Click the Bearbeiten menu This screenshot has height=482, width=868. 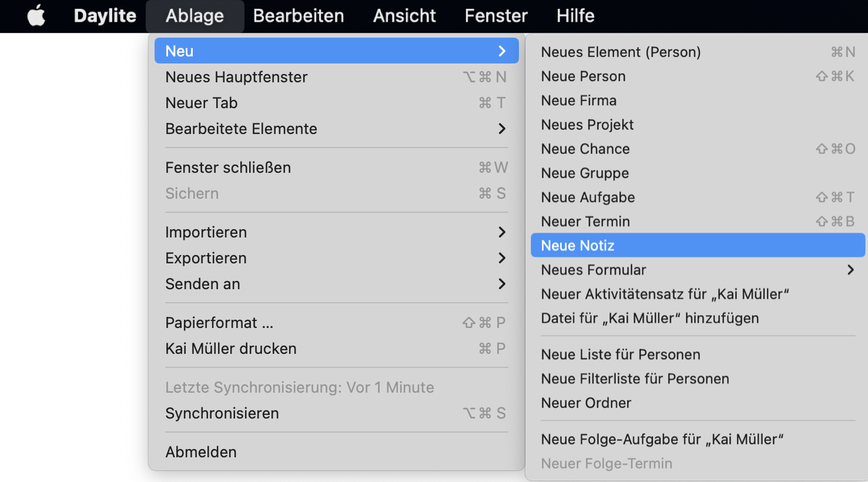tap(299, 16)
